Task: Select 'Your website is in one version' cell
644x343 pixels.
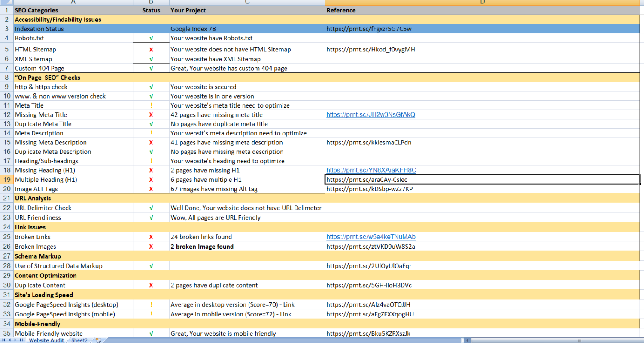Action: click(x=247, y=96)
